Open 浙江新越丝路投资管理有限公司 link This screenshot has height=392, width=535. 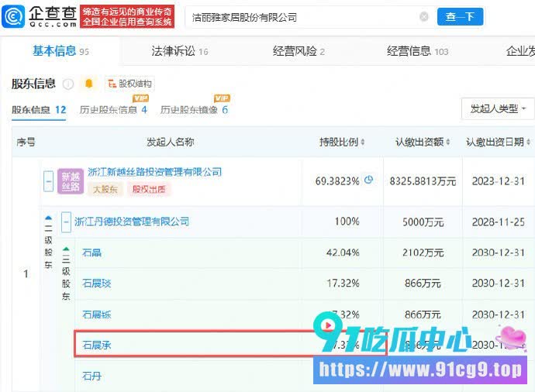154,172
